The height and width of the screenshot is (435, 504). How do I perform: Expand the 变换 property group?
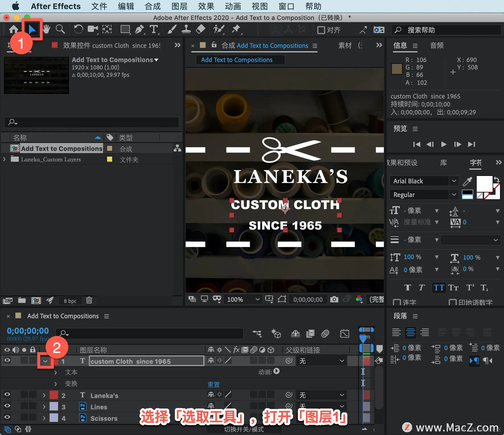[x=56, y=384]
